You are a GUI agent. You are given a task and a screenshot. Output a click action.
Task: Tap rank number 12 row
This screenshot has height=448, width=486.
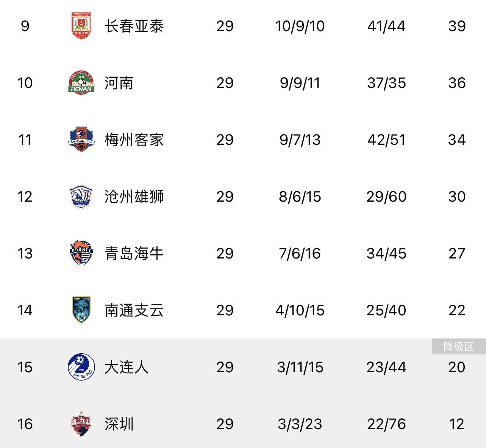pyautogui.click(x=243, y=196)
